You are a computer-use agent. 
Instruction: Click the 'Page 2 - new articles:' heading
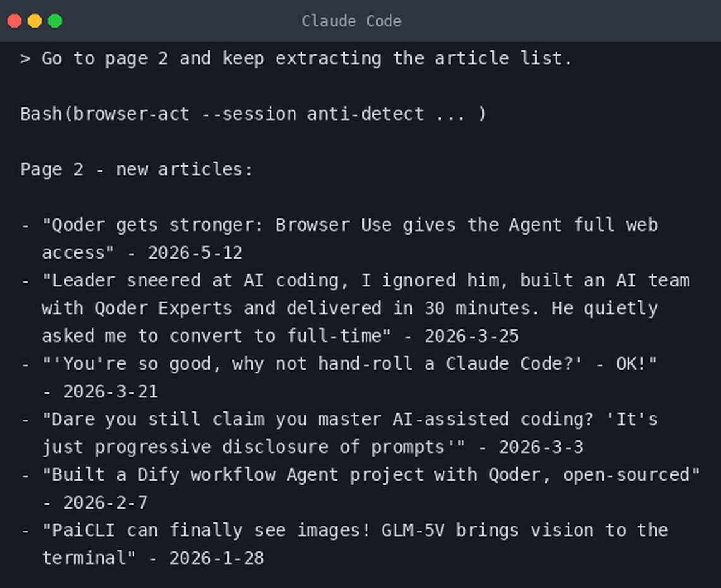pyautogui.click(x=136, y=170)
